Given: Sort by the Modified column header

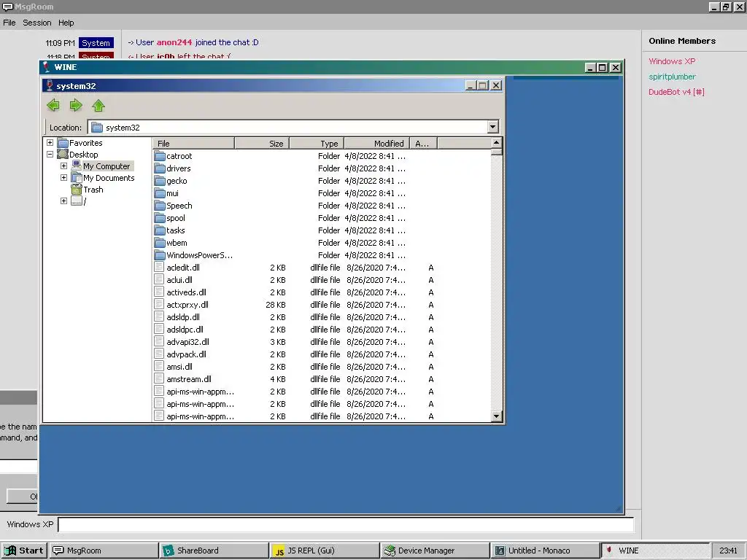Looking at the screenshot, I should (377, 144).
